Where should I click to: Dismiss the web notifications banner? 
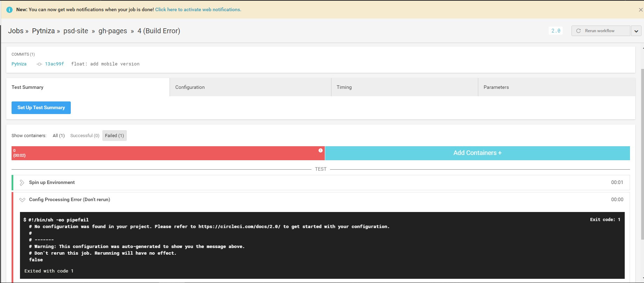[640, 10]
